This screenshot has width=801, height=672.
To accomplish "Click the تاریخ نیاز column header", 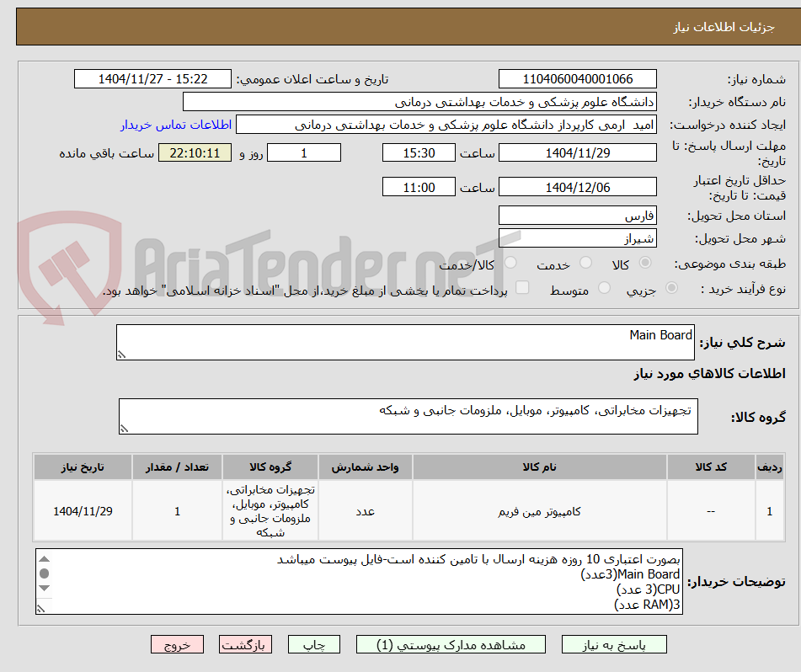I will tap(83, 467).
